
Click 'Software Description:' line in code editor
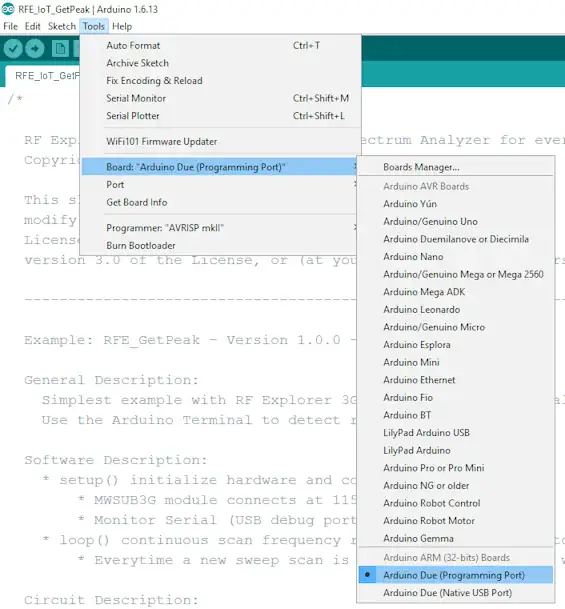pos(116,460)
